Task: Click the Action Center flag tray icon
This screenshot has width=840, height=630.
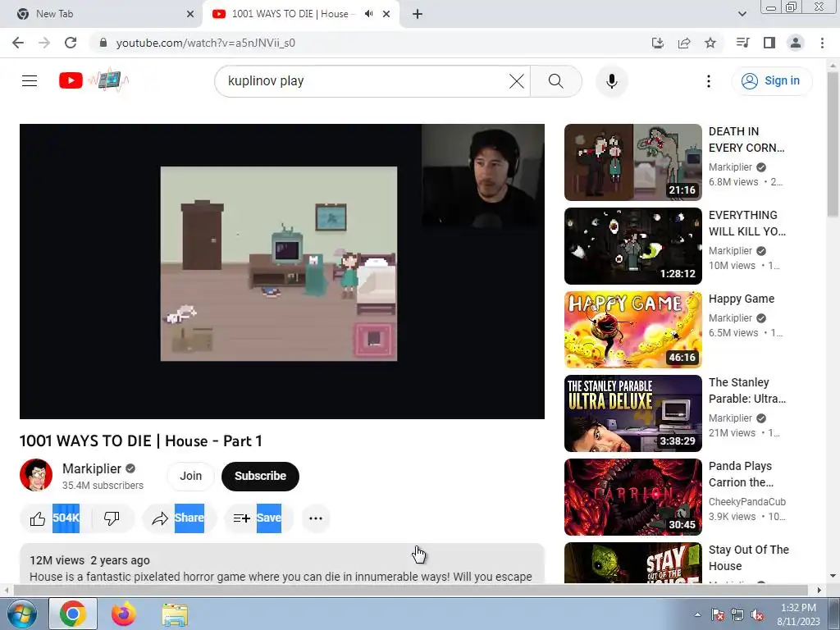Action: pyautogui.click(x=718, y=614)
